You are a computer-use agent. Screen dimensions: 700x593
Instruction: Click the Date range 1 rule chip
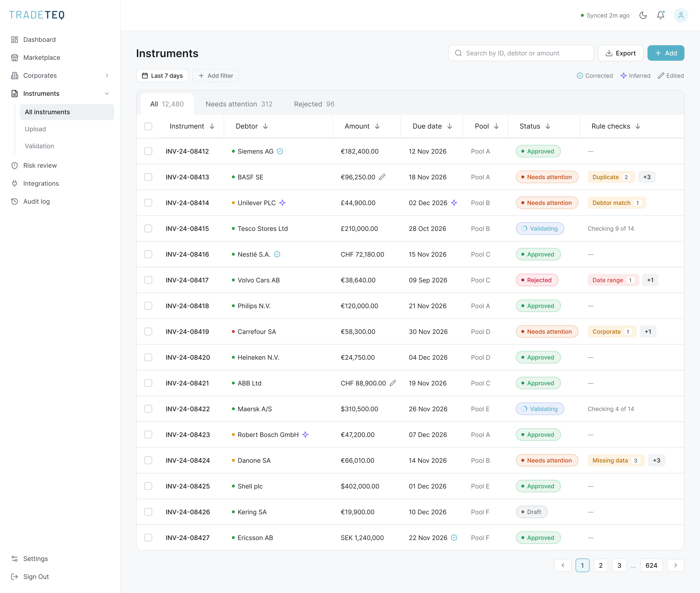click(x=613, y=280)
